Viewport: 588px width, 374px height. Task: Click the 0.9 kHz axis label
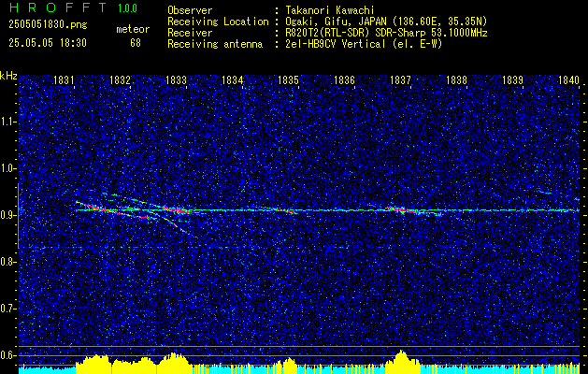[7, 215]
